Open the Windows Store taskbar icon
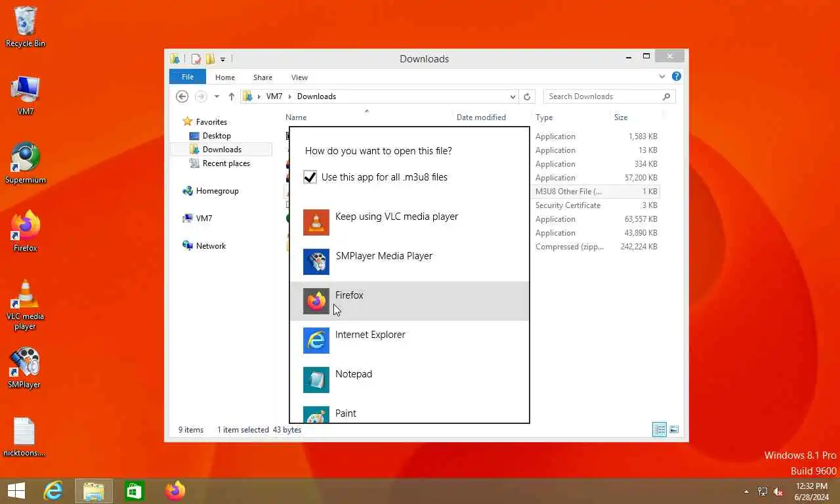The image size is (840, 504). tap(135, 491)
